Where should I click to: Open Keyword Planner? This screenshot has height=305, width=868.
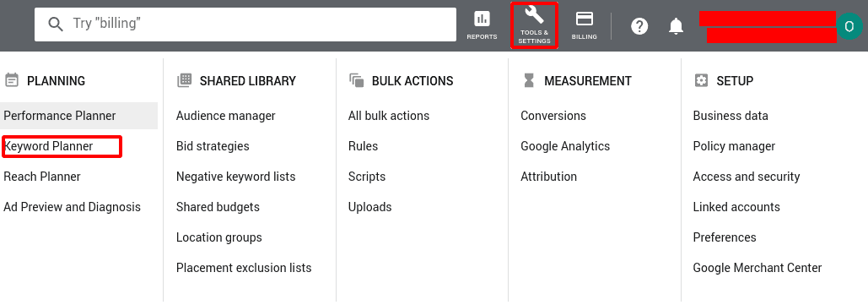click(48, 146)
